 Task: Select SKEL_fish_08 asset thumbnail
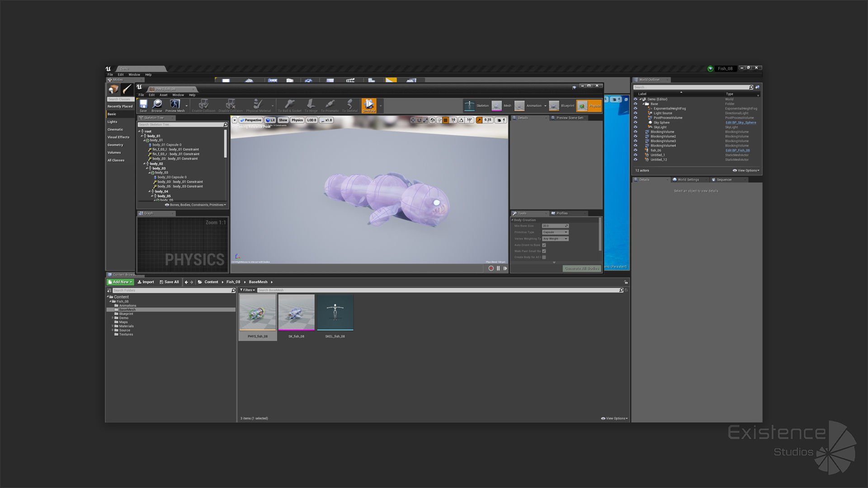335,313
